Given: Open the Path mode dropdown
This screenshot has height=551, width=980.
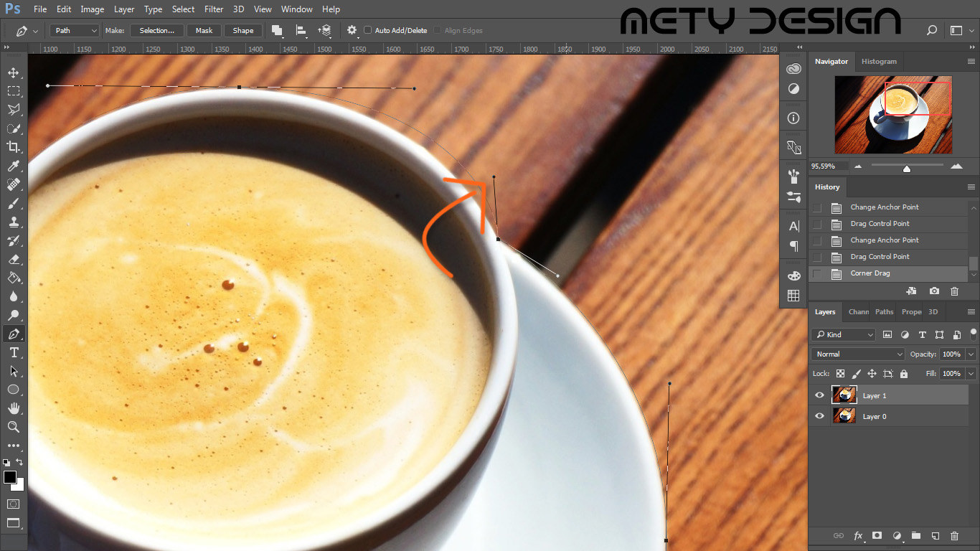Looking at the screenshot, I should point(75,30).
